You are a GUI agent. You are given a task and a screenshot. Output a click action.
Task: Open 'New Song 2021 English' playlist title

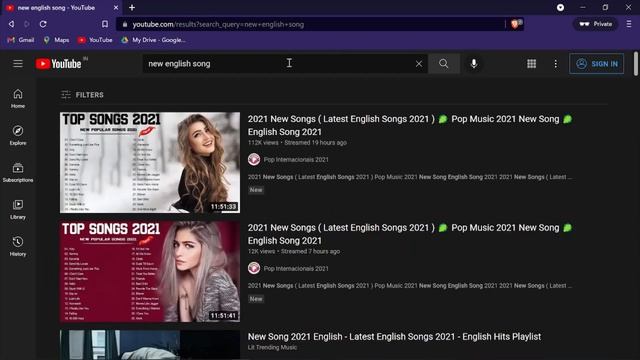tap(394, 337)
